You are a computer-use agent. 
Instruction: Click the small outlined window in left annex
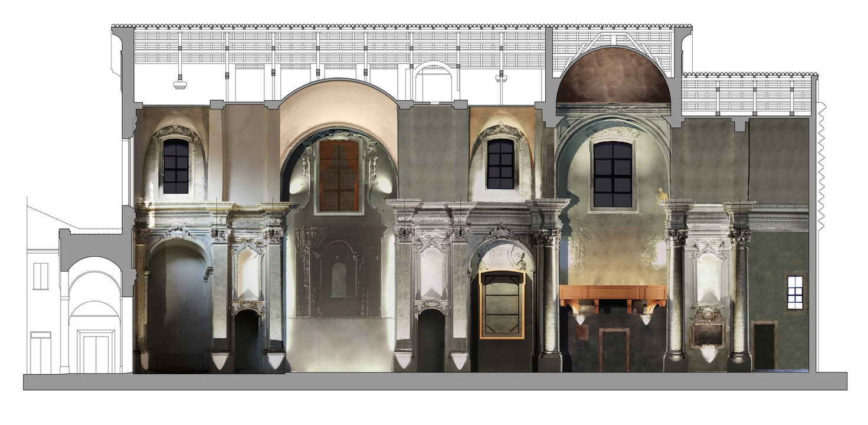click(41, 276)
